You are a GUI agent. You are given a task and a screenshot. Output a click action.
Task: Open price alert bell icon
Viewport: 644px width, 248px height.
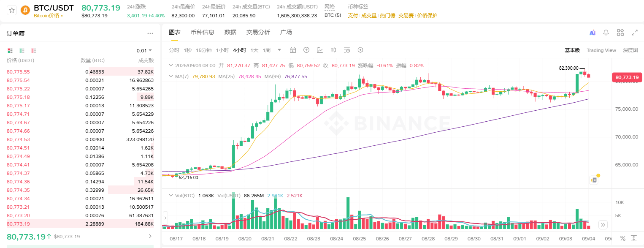[606, 33]
